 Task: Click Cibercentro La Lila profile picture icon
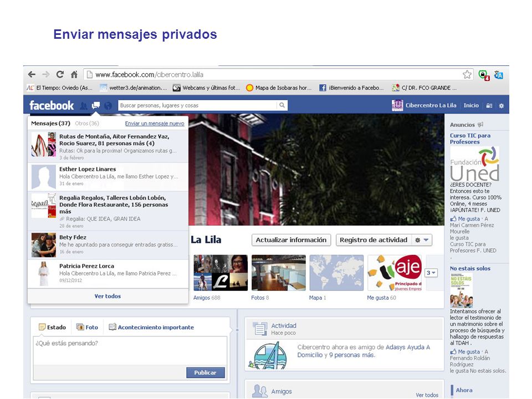[x=397, y=105]
